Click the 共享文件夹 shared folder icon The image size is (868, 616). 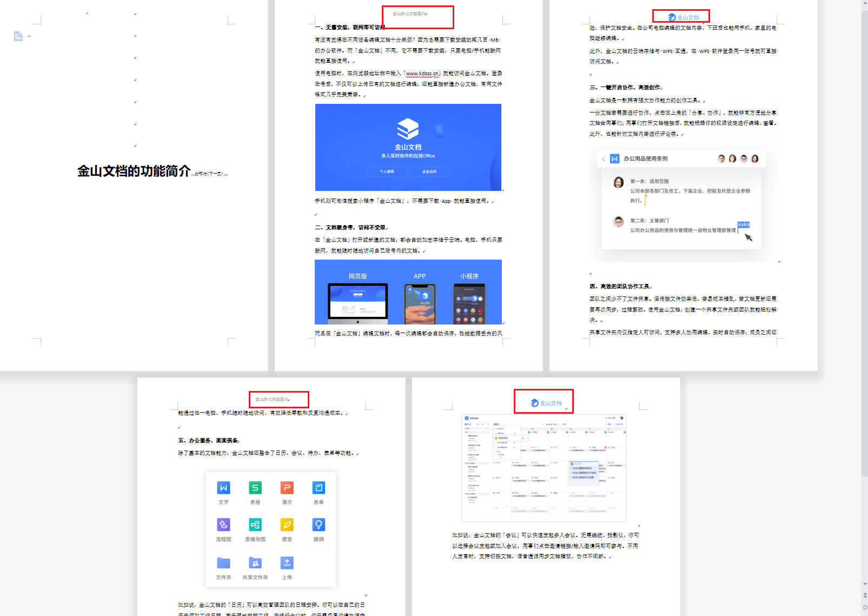255,563
